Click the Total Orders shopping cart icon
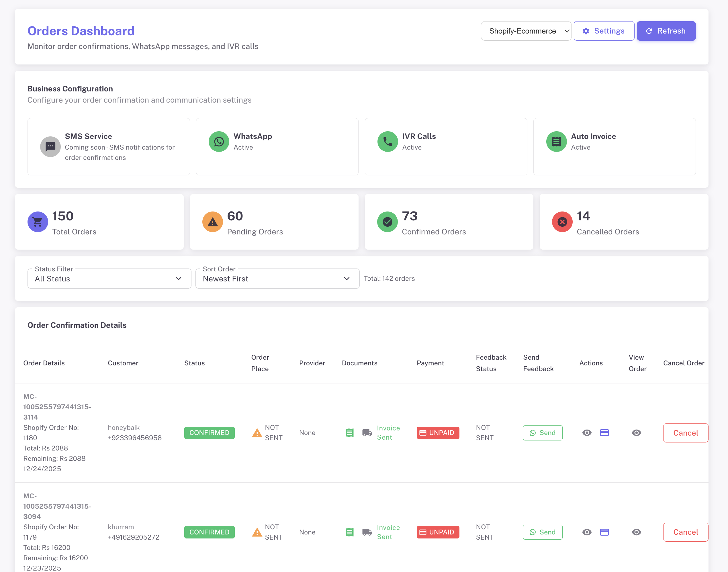Screen dimensions: 728x572 coord(38,222)
